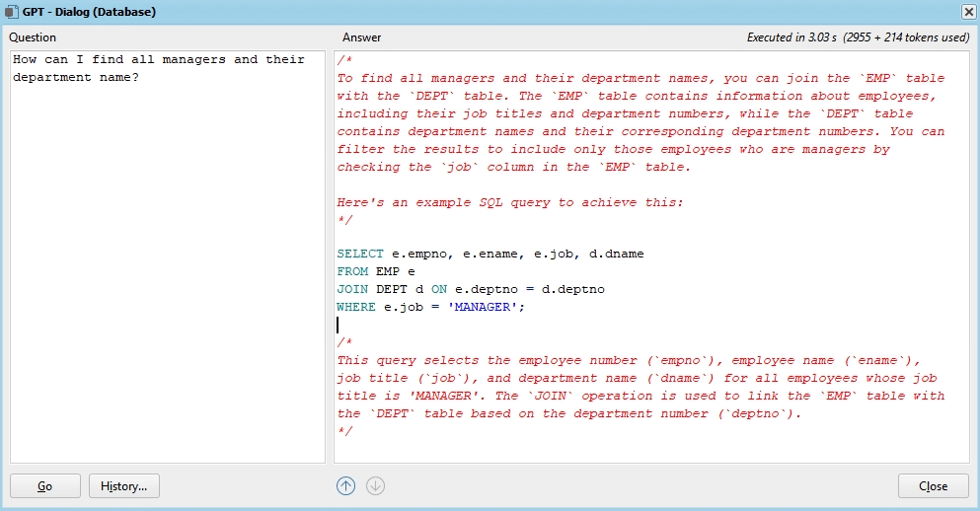980x511 pixels.
Task: Click the 'MANAGER' string literal in query
Action: tap(482, 307)
